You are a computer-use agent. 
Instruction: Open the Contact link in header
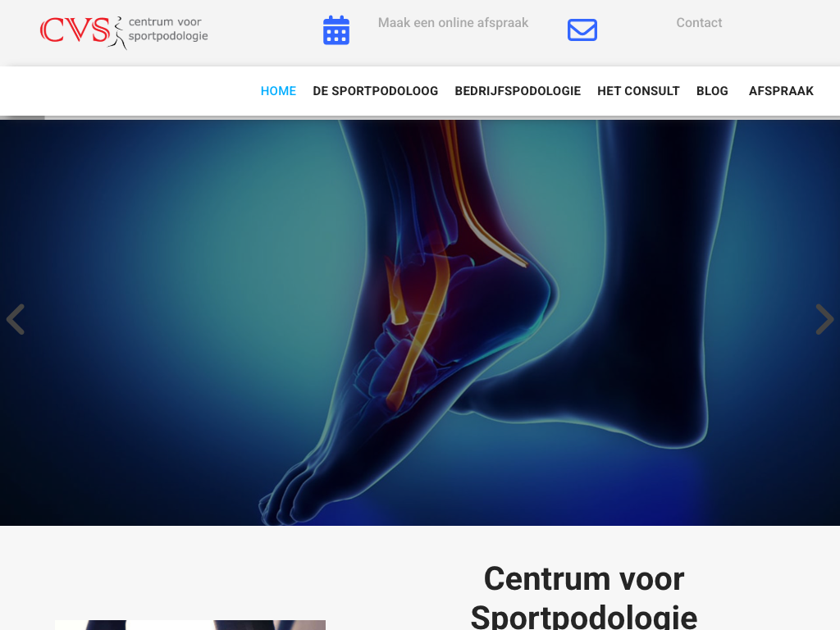(x=699, y=22)
